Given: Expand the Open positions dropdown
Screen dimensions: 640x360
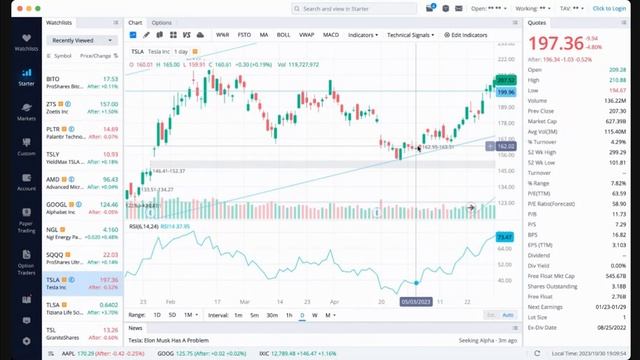Looking at the screenshot, I should pyautogui.click(x=489, y=8).
